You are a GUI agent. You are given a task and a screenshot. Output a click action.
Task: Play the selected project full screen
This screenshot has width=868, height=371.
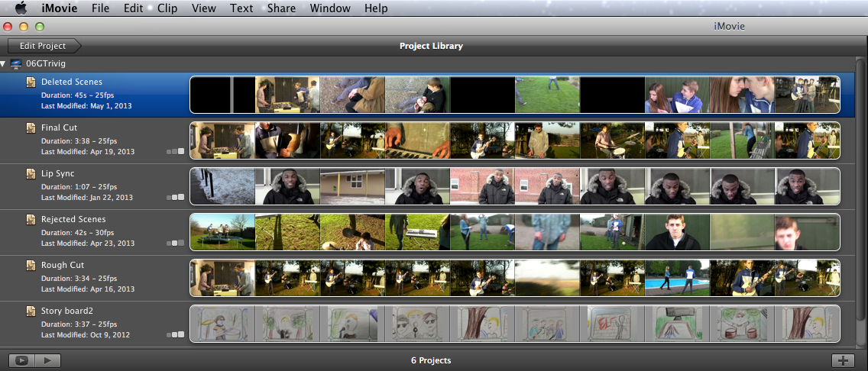click(21, 360)
